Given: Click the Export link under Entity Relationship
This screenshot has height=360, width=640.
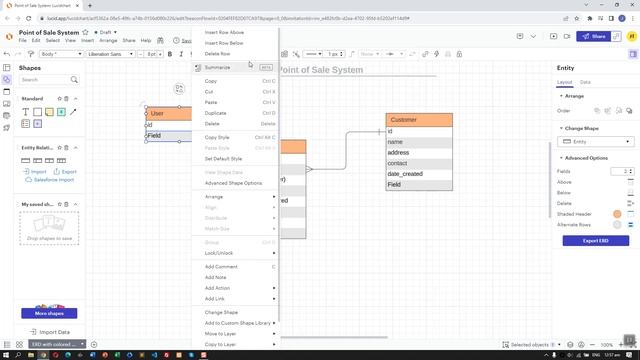Looking at the screenshot, I should [65, 171].
